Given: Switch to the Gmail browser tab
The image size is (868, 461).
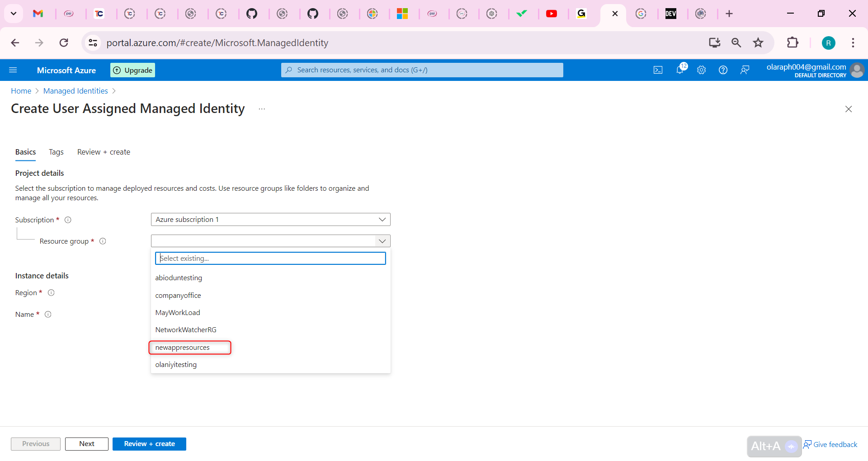Looking at the screenshot, I should 38,14.
